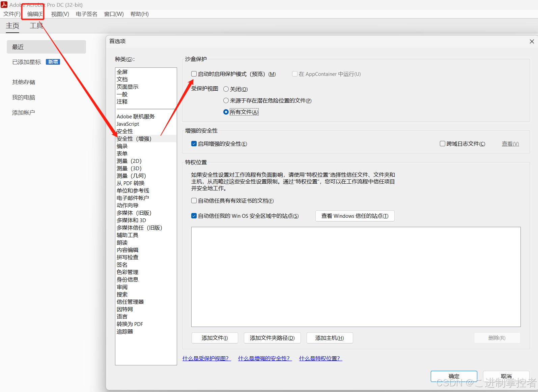538x392 pixels.
Task: Select 编录 category in list
Action: pyautogui.click(x=146, y=146)
